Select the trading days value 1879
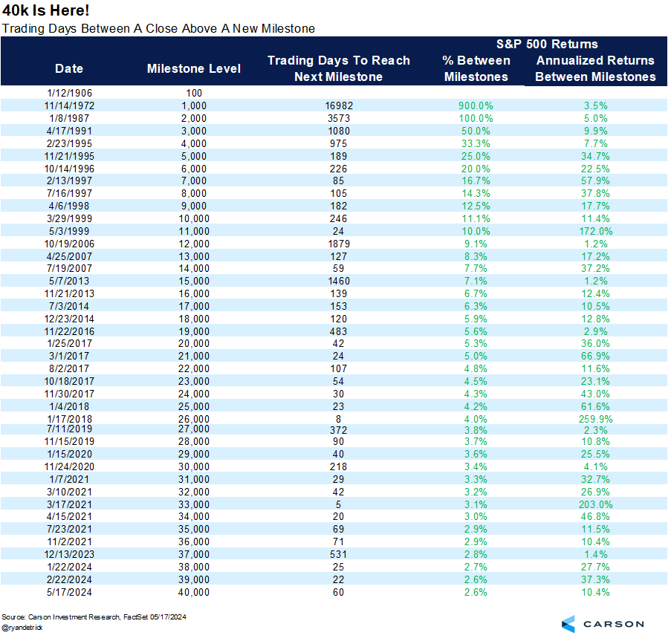668x644 pixels. pos(339,244)
